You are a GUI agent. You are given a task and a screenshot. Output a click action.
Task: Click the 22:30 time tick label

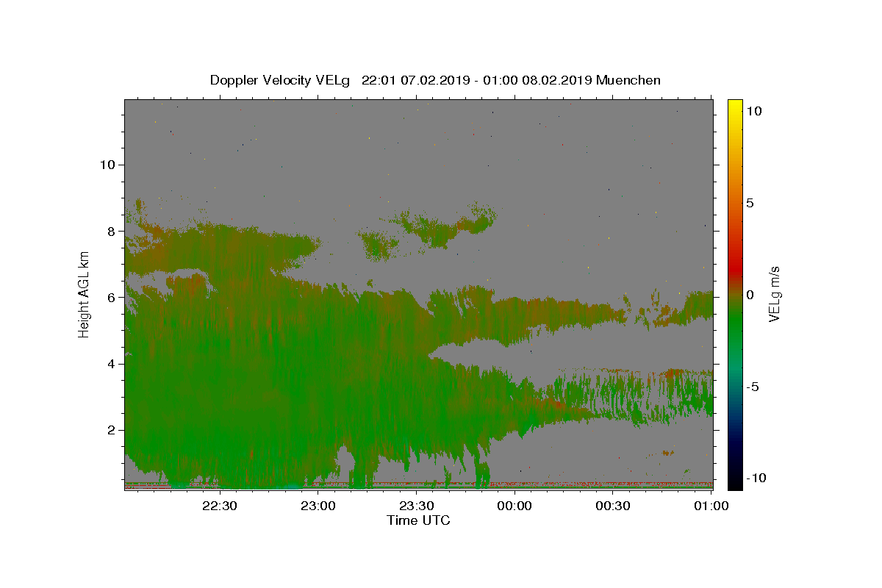[x=220, y=506]
